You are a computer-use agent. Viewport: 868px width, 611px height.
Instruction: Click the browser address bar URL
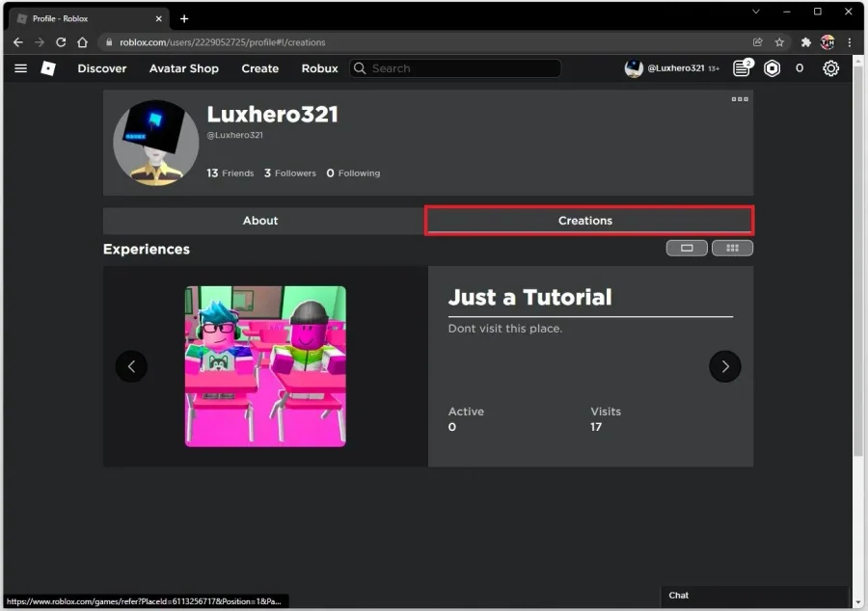[x=223, y=42]
